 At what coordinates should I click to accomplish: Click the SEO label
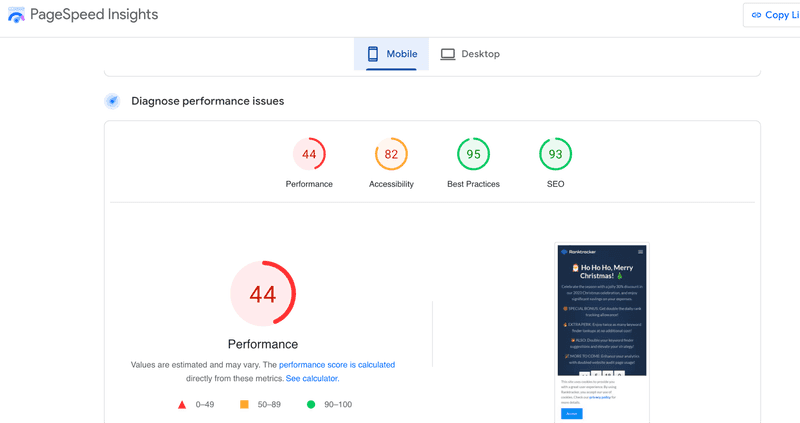[556, 184]
